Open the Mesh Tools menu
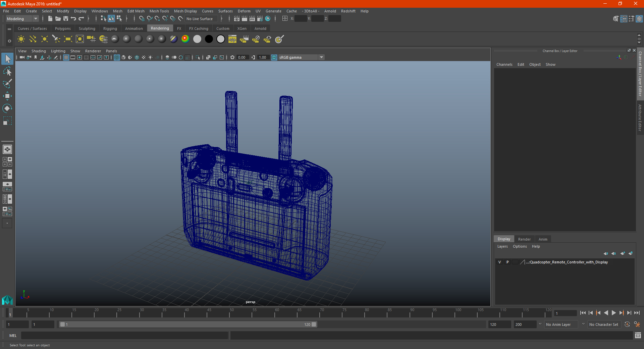 159,11
